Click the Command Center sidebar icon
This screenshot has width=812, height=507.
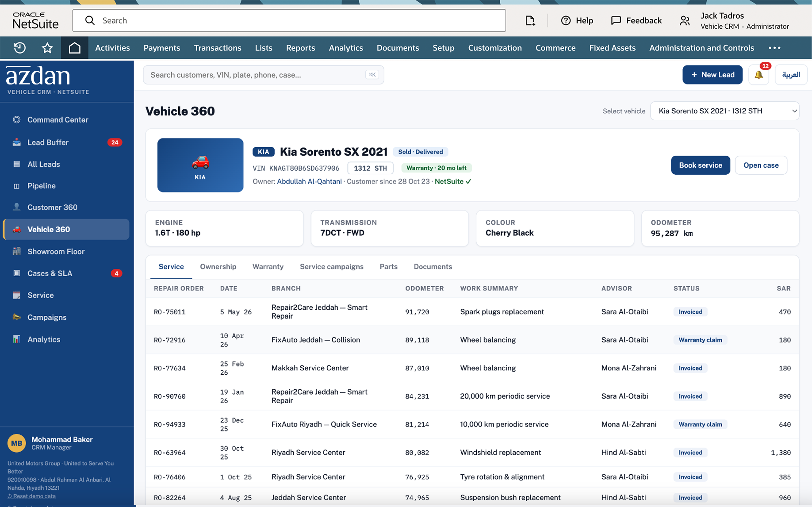(17, 119)
